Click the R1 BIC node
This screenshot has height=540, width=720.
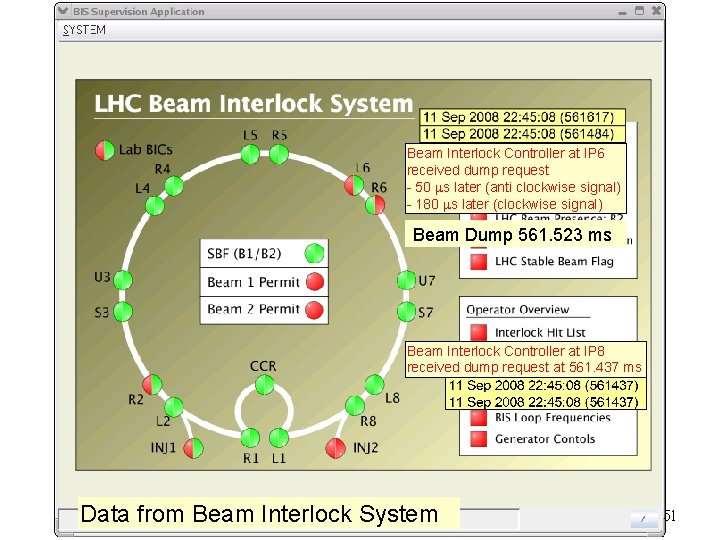tap(250, 438)
